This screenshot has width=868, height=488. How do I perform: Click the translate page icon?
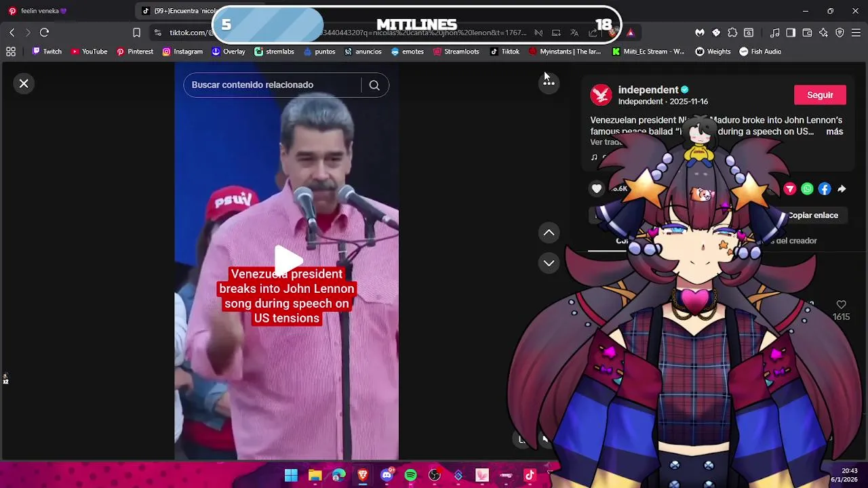coord(574,33)
